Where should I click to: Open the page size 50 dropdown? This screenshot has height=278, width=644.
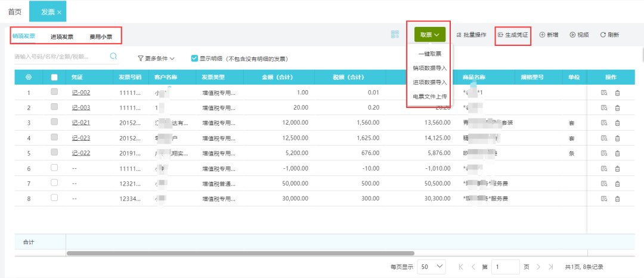(x=431, y=267)
